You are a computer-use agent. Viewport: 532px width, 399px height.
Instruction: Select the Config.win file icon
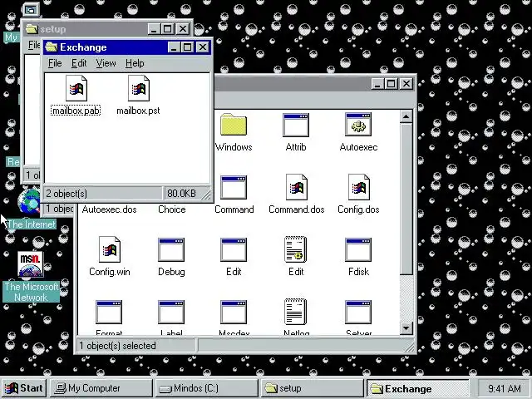click(110, 249)
